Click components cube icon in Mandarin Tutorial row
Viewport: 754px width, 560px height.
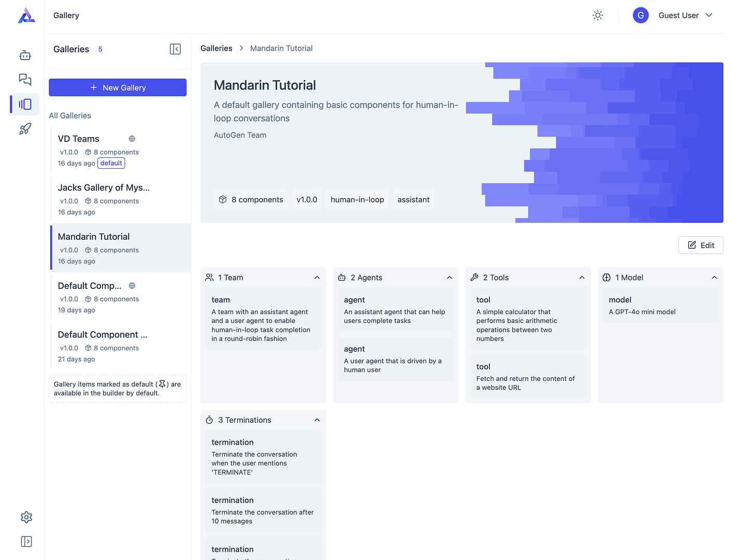pos(88,250)
